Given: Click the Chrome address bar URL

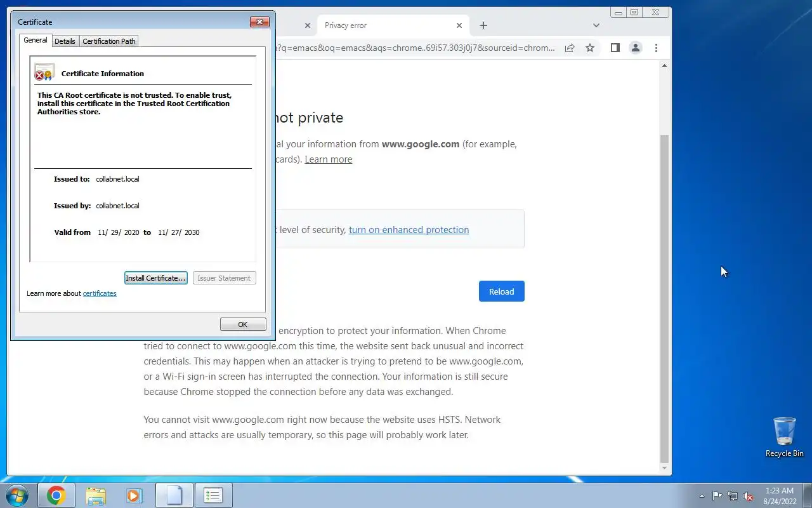Looking at the screenshot, I should coord(416,48).
